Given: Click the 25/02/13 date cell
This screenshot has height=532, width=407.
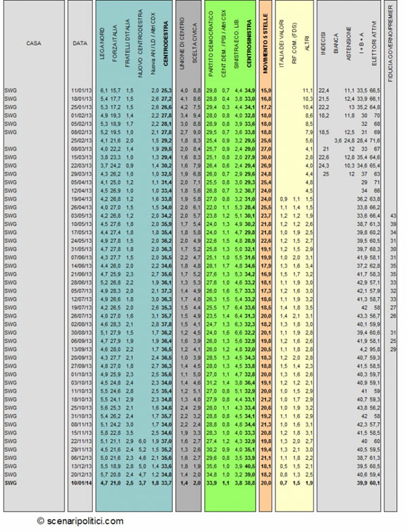Looking at the screenshot, I should point(81,140).
